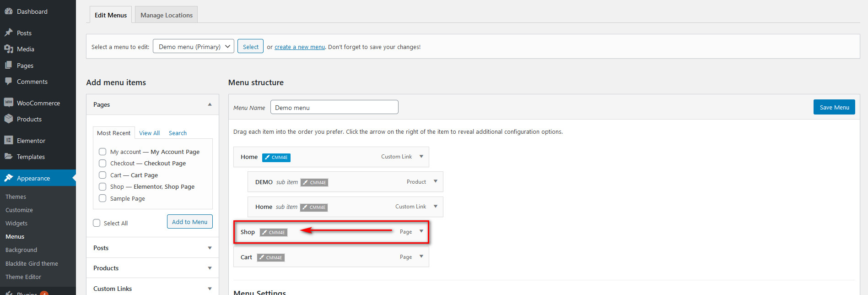
Task: Open the Demo menu (Primary) dropdown
Action: (x=194, y=46)
